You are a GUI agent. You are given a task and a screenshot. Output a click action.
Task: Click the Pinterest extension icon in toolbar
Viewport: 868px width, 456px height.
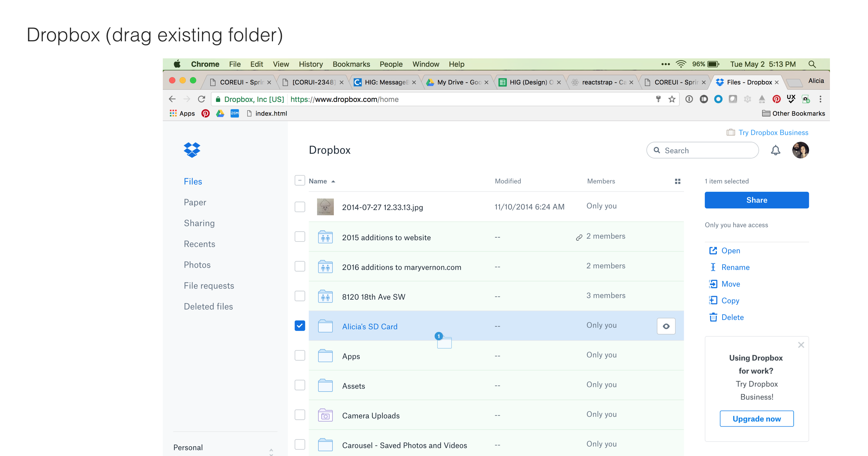[x=776, y=99]
